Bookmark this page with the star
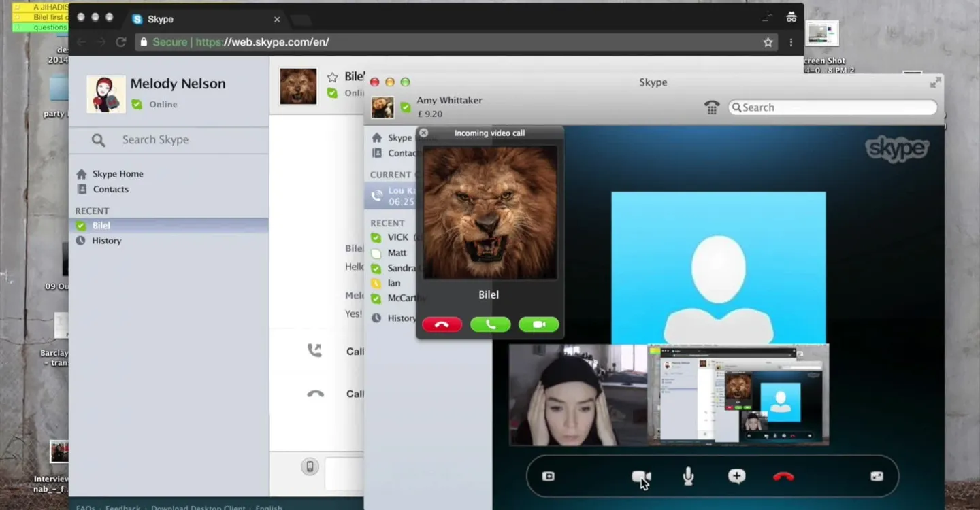This screenshot has width=980, height=510. coord(768,42)
